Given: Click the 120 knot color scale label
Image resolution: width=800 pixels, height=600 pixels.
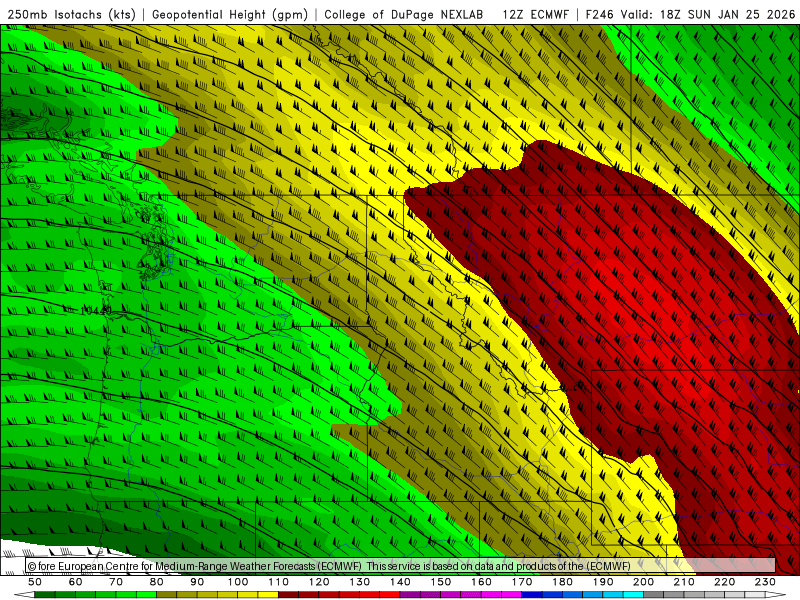Looking at the screenshot, I should pos(319,582).
